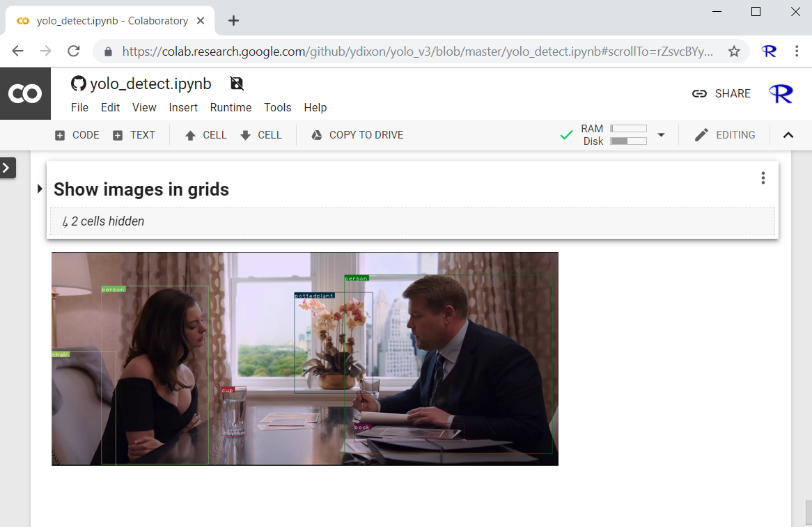Bookmark this page with the star
The height and width of the screenshot is (527, 812).
[x=734, y=52]
